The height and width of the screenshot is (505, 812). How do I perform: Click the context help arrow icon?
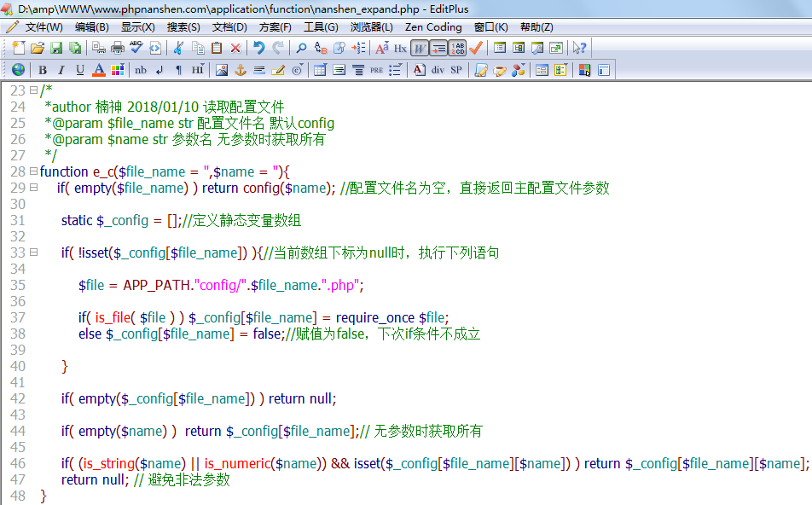(x=579, y=48)
